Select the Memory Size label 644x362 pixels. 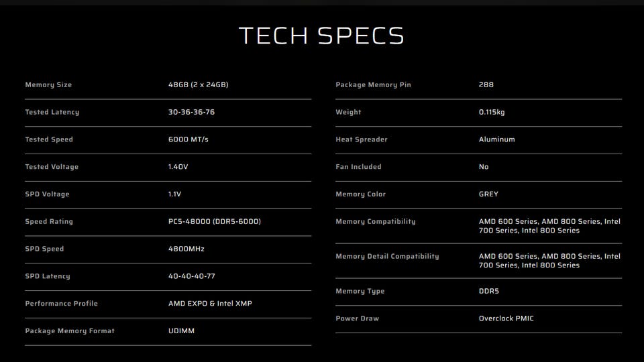coord(48,84)
